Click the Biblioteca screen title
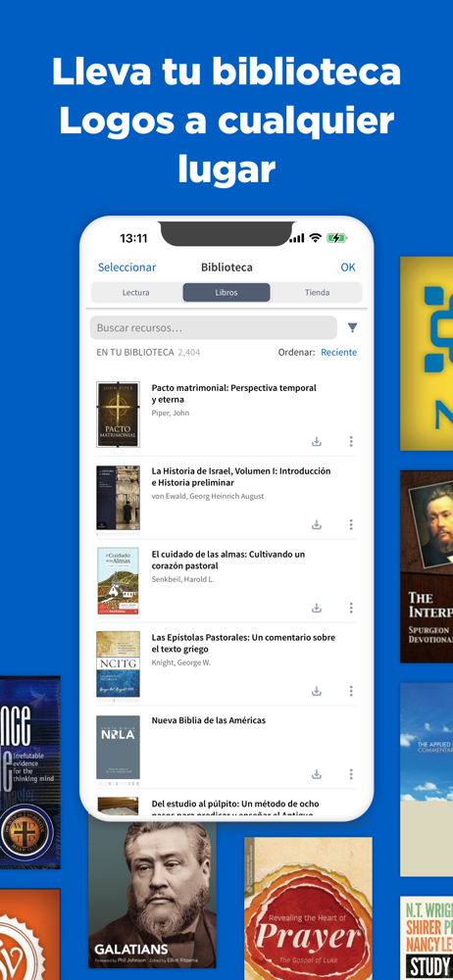Screen dimensions: 453x980 click(226, 268)
